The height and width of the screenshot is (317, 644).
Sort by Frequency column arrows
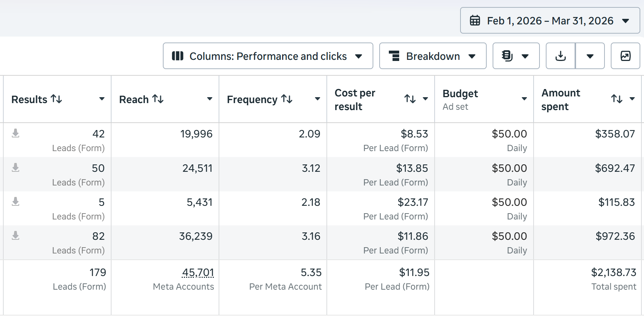(287, 99)
